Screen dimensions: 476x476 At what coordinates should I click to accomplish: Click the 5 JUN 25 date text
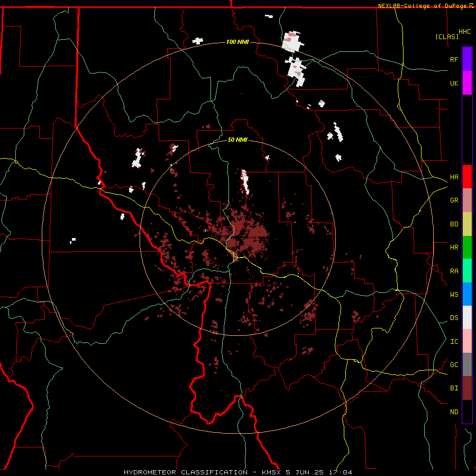tap(305, 472)
